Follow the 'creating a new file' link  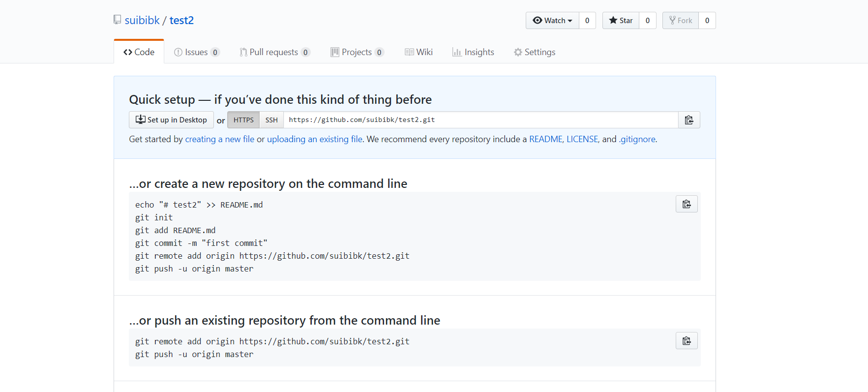(x=220, y=139)
